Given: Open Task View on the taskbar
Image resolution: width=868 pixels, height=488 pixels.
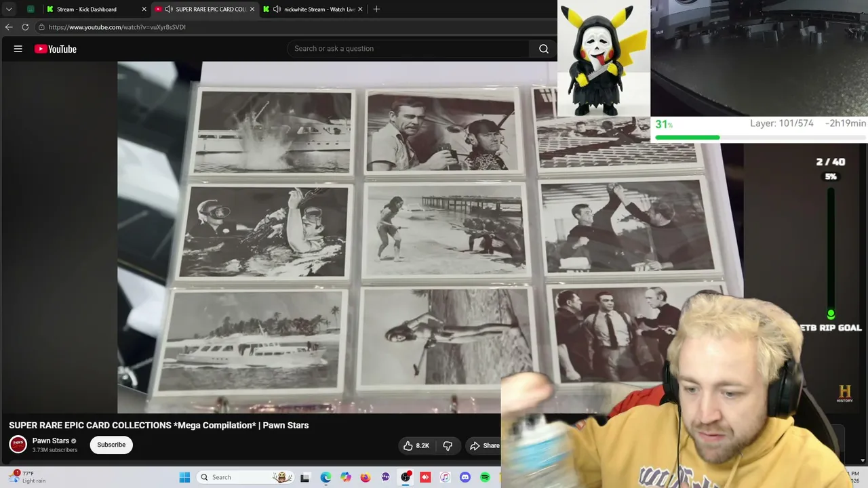Looking at the screenshot, I should point(305,477).
